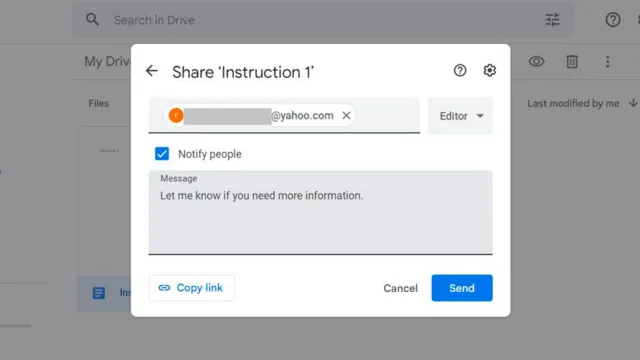The height and width of the screenshot is (360, 640).
Task: Click the blue Send button
Action: coord(462,288)
